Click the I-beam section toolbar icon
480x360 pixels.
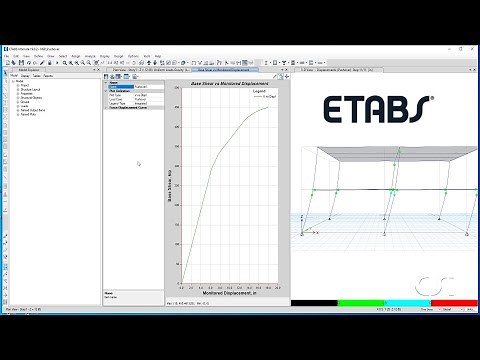[266, 63]
